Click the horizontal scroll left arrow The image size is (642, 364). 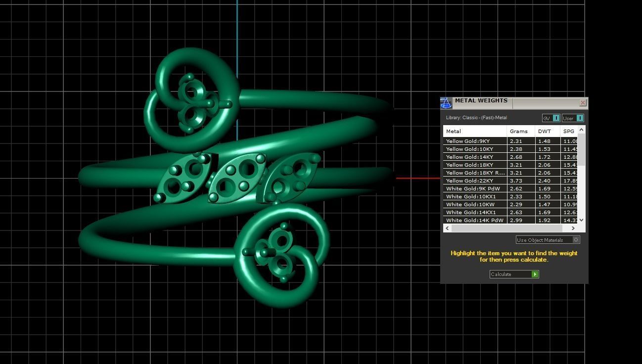(x=447, y=228)
